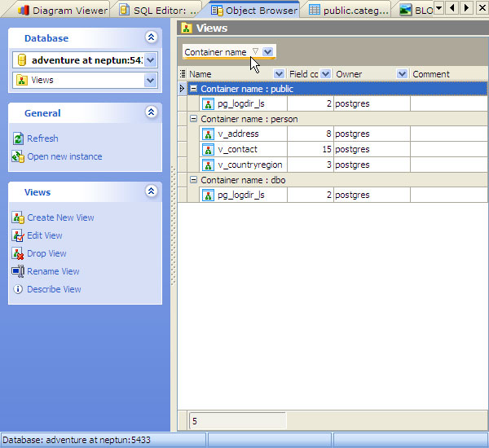
Task: Click the postgres owner cell of v_address
Action: (x=372, y=134)
